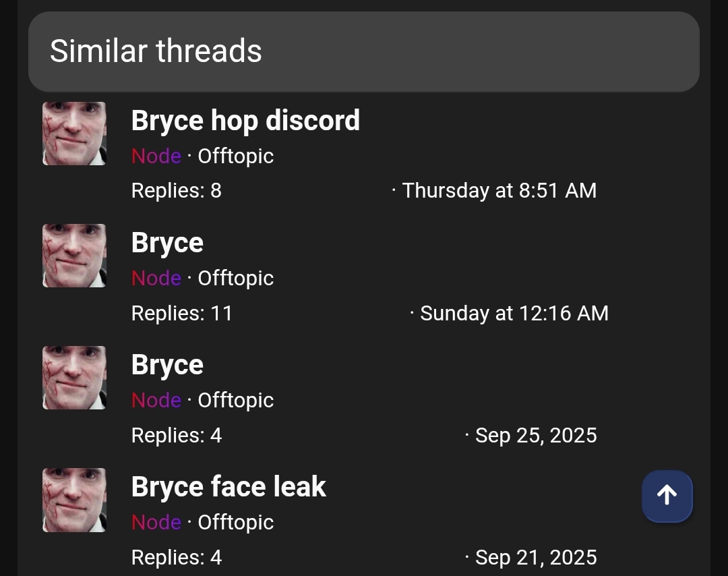Screen dimensions: 728x576
Task: Click the avatar of the Sep 25 Bryce thread
Action: (x=74, y=378)
